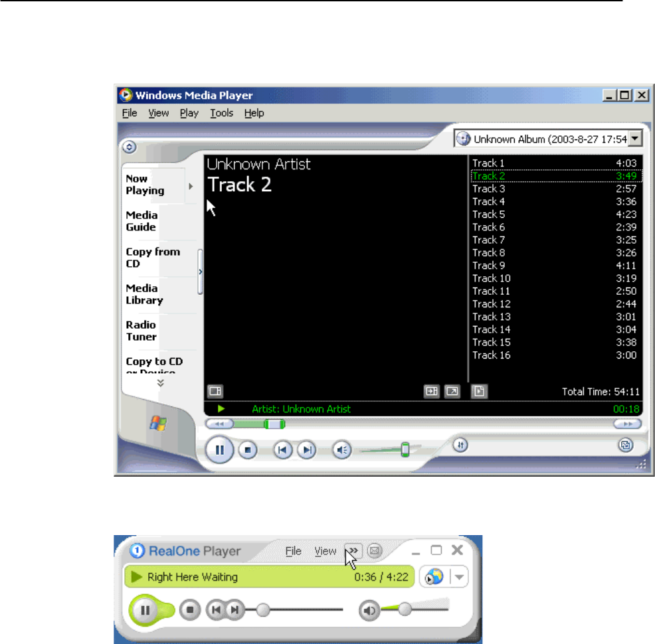
Task: Select Track 12 in playlist
Action: [555, 304]
